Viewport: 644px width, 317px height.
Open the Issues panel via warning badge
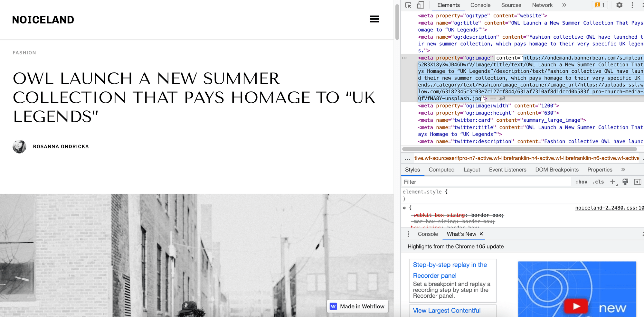tap(599, 5)
